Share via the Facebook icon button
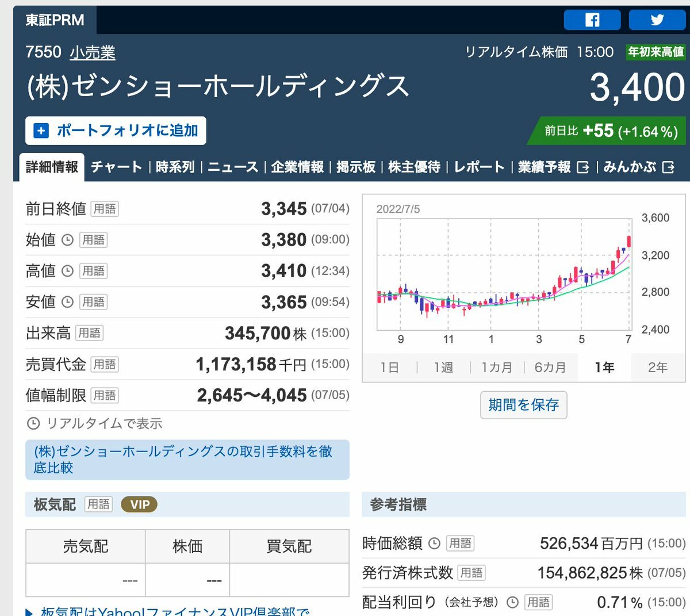690x616 pixels. pyautogui.click(x=592, y=20)
